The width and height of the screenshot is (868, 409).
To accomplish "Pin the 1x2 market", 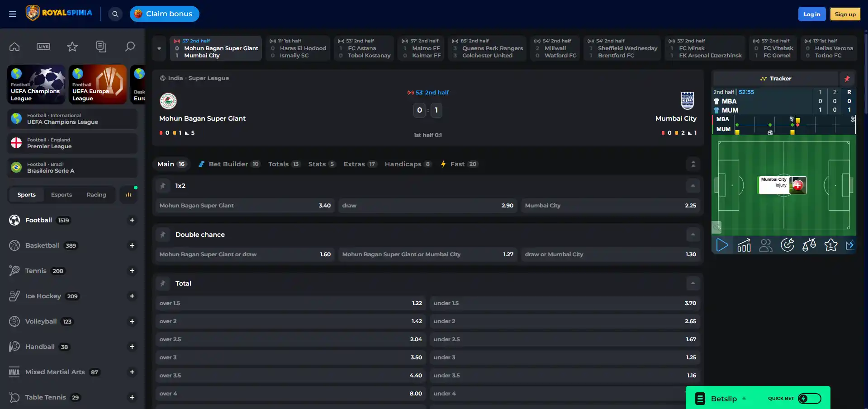I will tap(163, 186).
